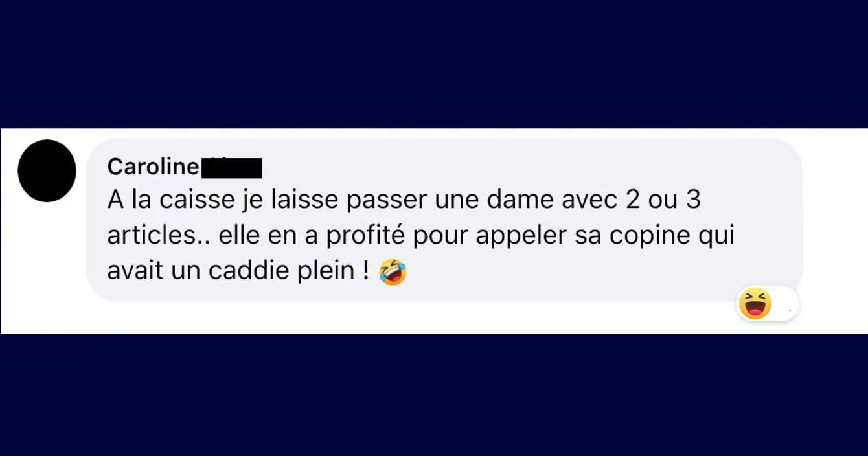Open Caroline's profile via her name
This screenshot has width=868, height=456.
point(153,167)
